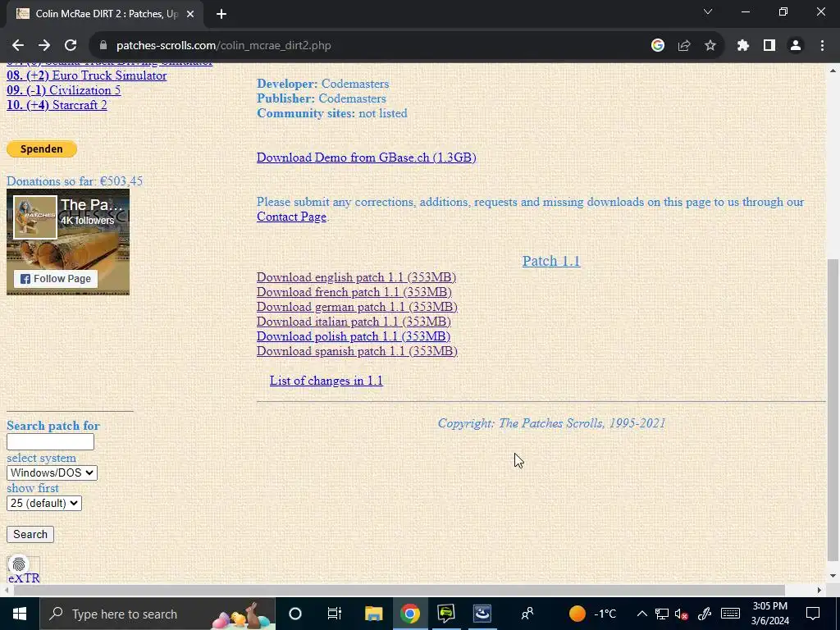Viewport: 840px width, 630px height.
Task: Select the Colin McRae DIRT 2 tab
Action: pyautogui.click(x=105, y=14)
